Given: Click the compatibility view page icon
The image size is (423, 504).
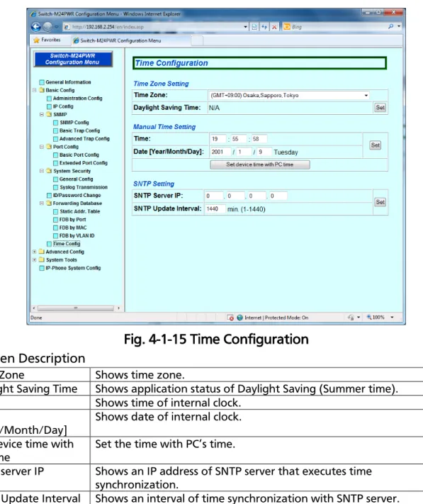Looking at the screenshot, I should (x=254, y=27).
